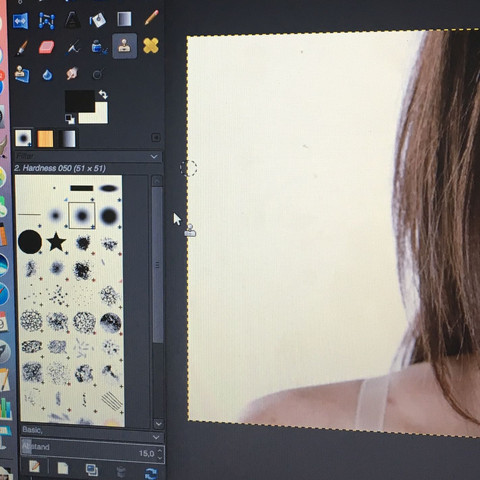Reset colors to default black and white
Viewport: 480px width, 480px height.
(70, 118)
